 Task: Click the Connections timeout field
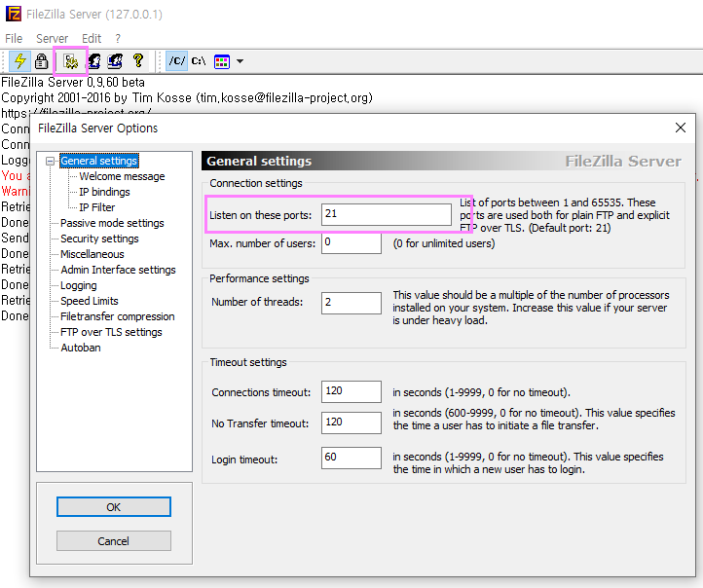(x=351, y=391)
